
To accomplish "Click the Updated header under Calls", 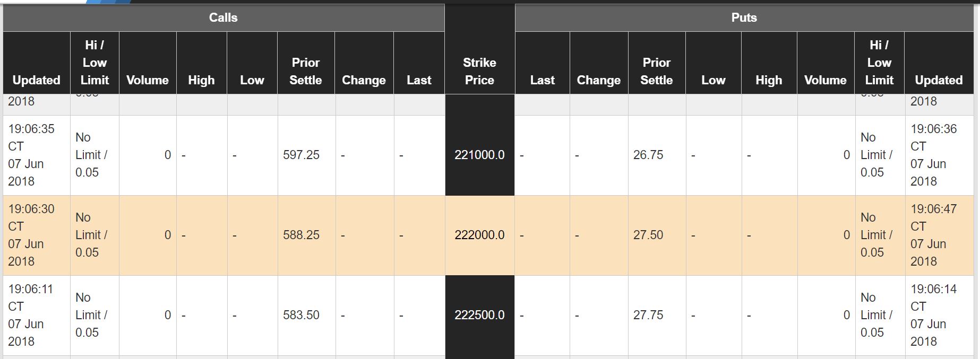I will point(36,80).
